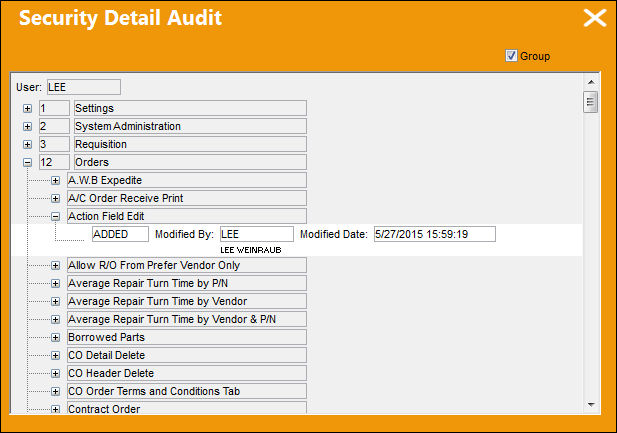
Task: Click the number 12 cell beside Orders
Action: pos(54,162)
